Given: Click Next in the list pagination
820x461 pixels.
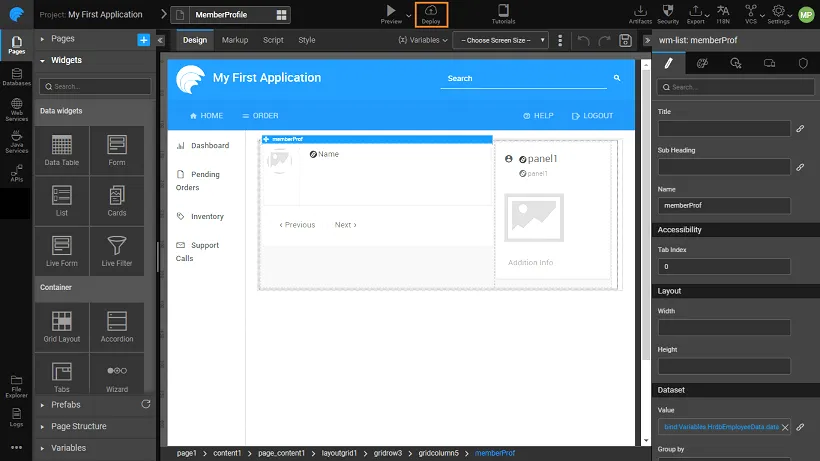Looking at the screenshot, I should click(345, 225).
